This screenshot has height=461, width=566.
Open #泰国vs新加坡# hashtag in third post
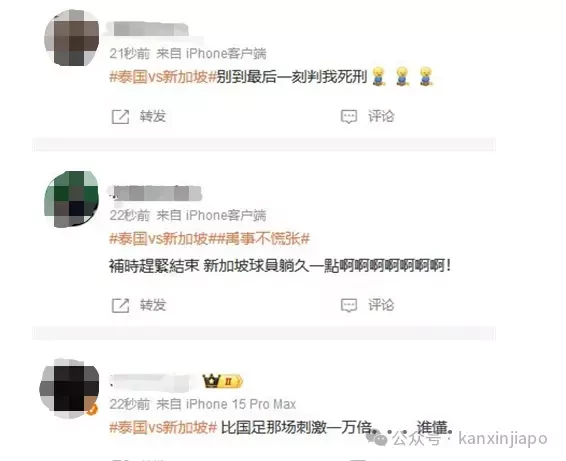click(163, 427)
